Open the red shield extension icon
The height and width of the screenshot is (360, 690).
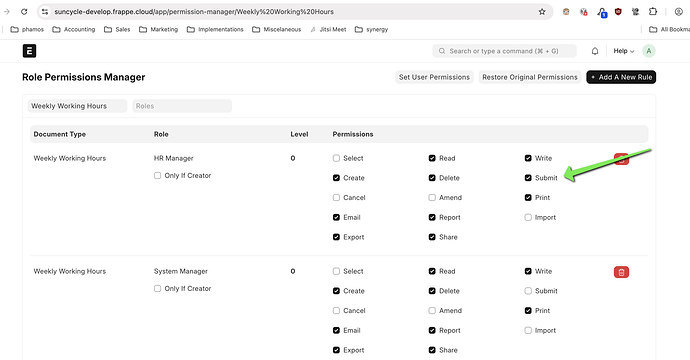(x=618, y=12)
